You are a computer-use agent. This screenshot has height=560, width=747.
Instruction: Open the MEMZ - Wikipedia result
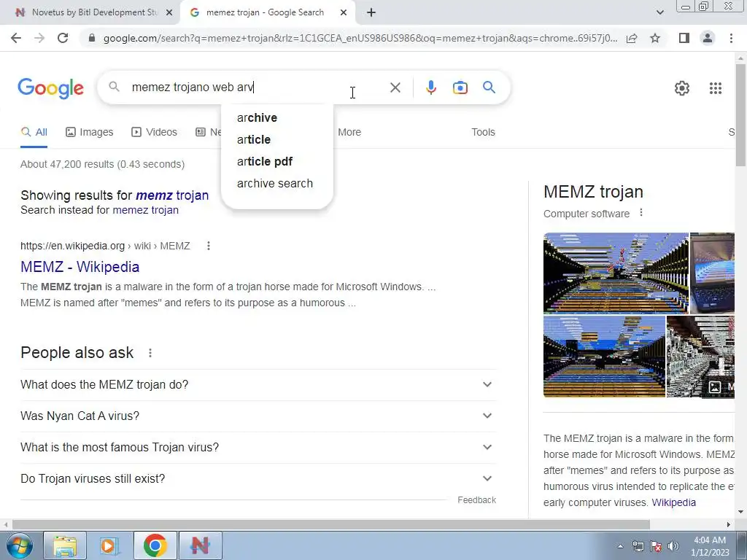80,267
